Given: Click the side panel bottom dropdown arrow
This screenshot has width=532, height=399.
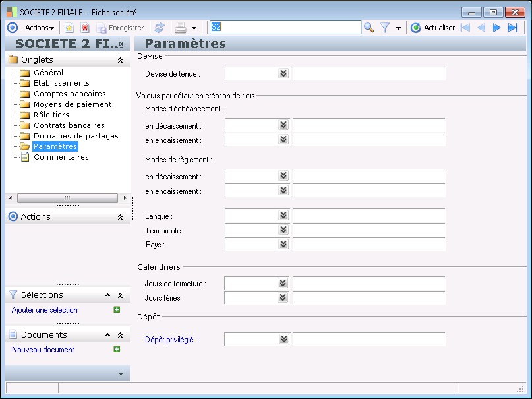Looking at the screenshot, I should (x=121, y=374).
